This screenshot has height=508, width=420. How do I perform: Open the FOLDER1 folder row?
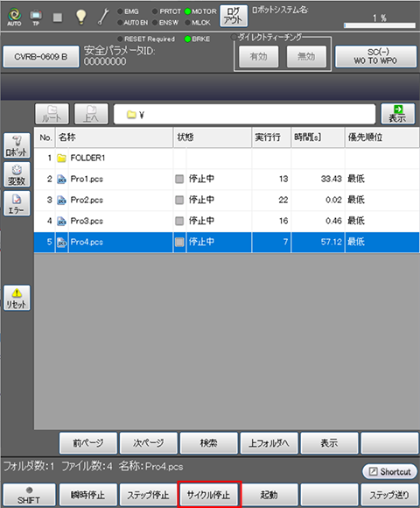coord(227,159)
